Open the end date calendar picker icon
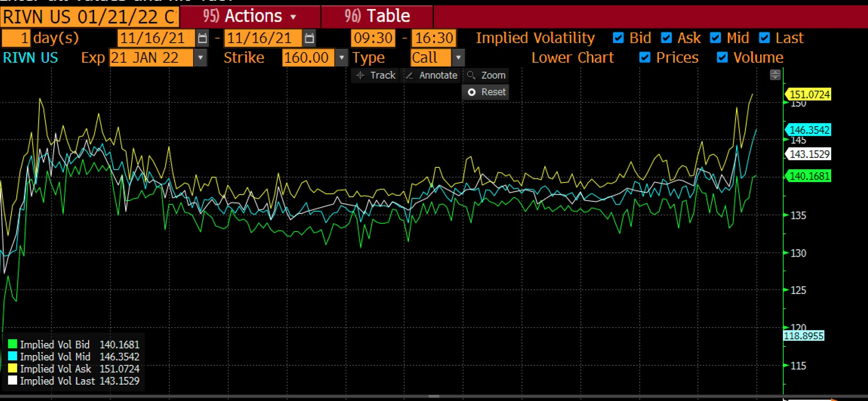This screenshot has height=401, width=868. coord(309,38)
